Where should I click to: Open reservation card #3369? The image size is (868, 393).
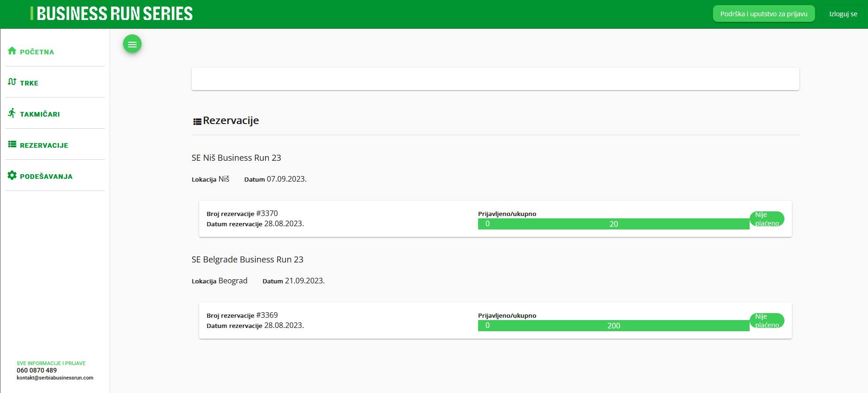tap(495, 321)
